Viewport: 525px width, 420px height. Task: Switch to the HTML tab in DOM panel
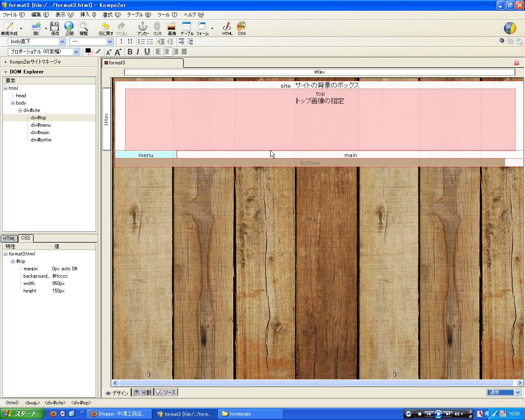click(9, 239)
